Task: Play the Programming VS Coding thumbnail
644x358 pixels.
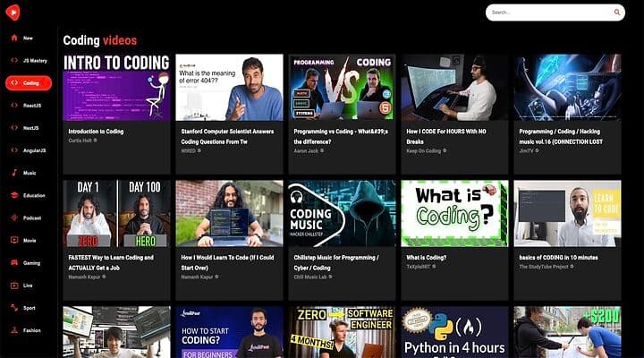Action: [x=342, y=88]
